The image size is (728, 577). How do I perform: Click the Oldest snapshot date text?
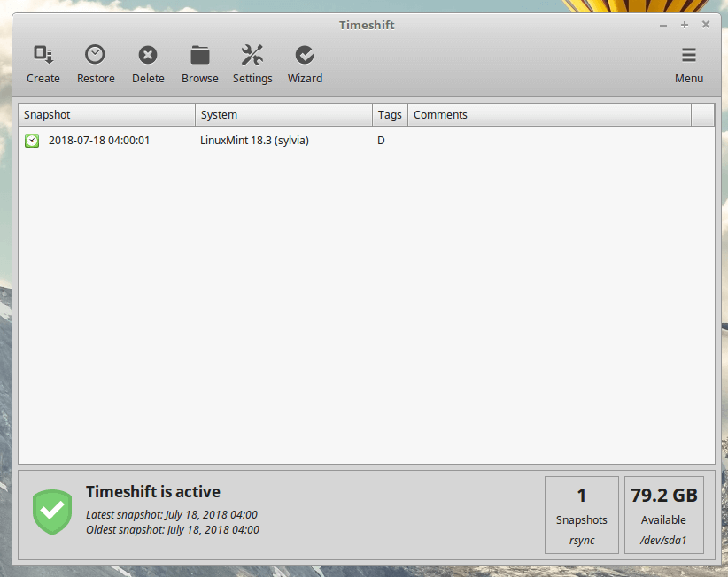(x=173, y=530)
